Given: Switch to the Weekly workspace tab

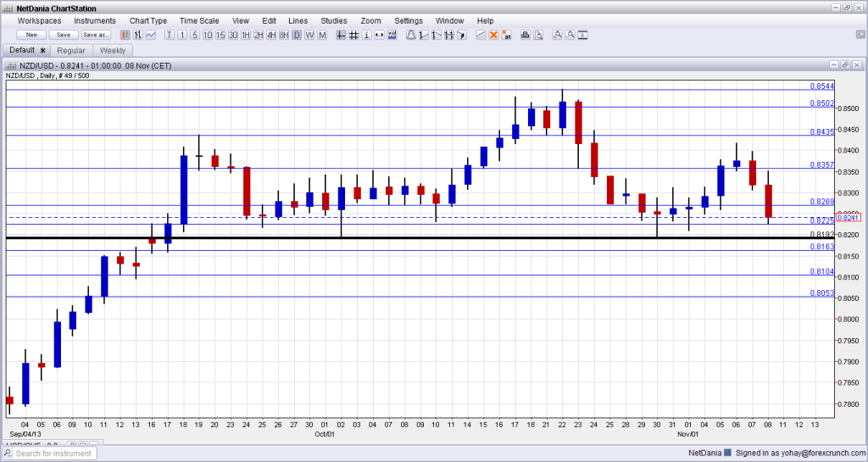Looking at the screenshot, I should pyautogui.click(x=113, y=50).
